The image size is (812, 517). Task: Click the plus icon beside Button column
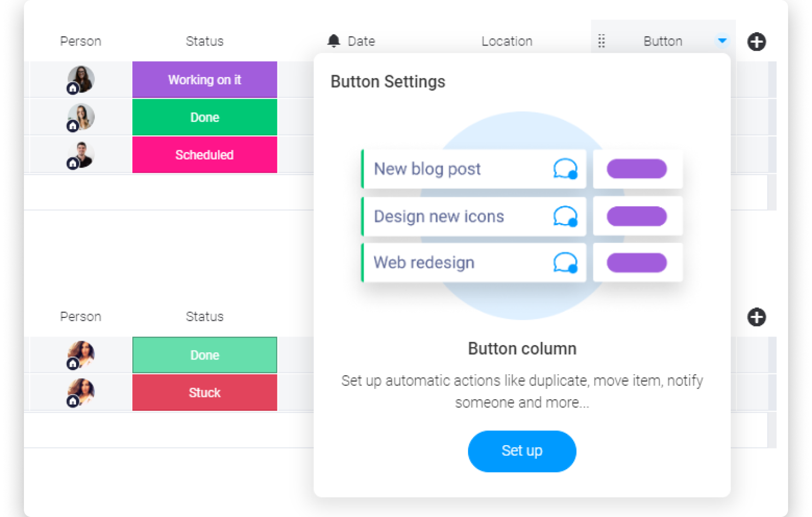756,42
